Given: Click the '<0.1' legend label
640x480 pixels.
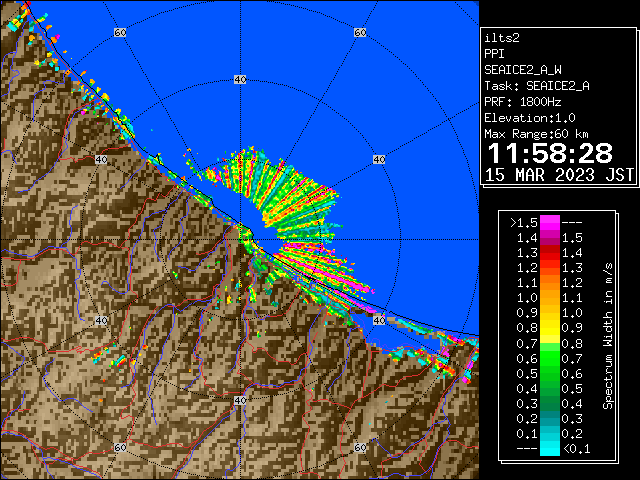Looking at the screenshot, I should click(x=577, y=449).
